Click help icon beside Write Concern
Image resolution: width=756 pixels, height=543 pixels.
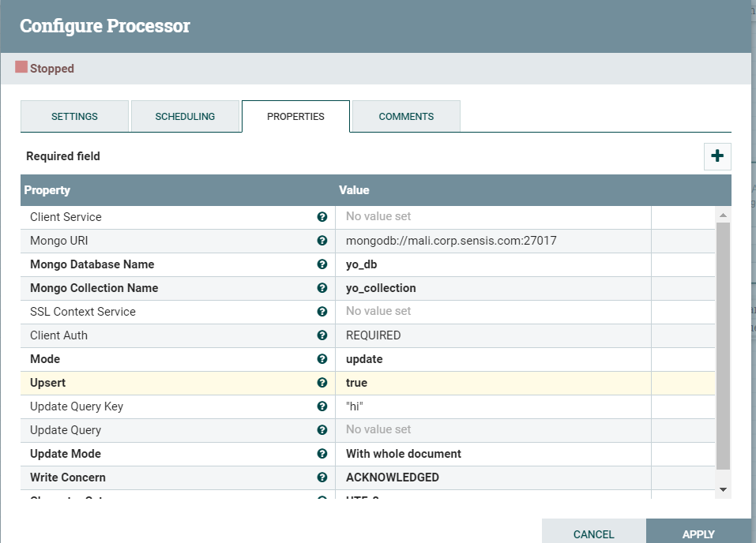coord(322,477)
